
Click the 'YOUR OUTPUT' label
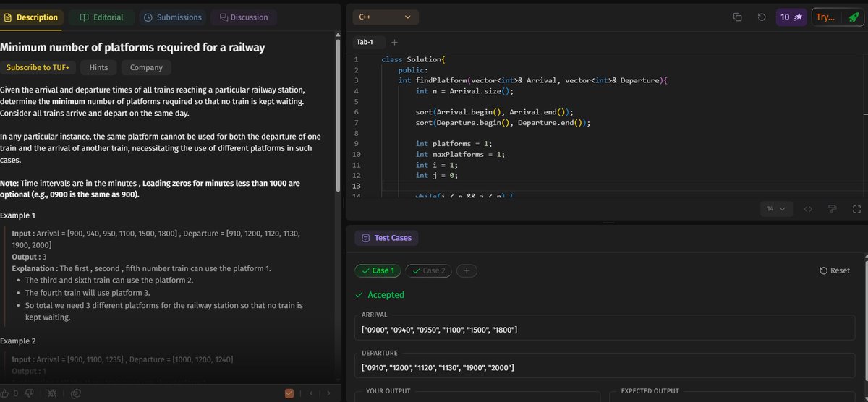(388, 391)
